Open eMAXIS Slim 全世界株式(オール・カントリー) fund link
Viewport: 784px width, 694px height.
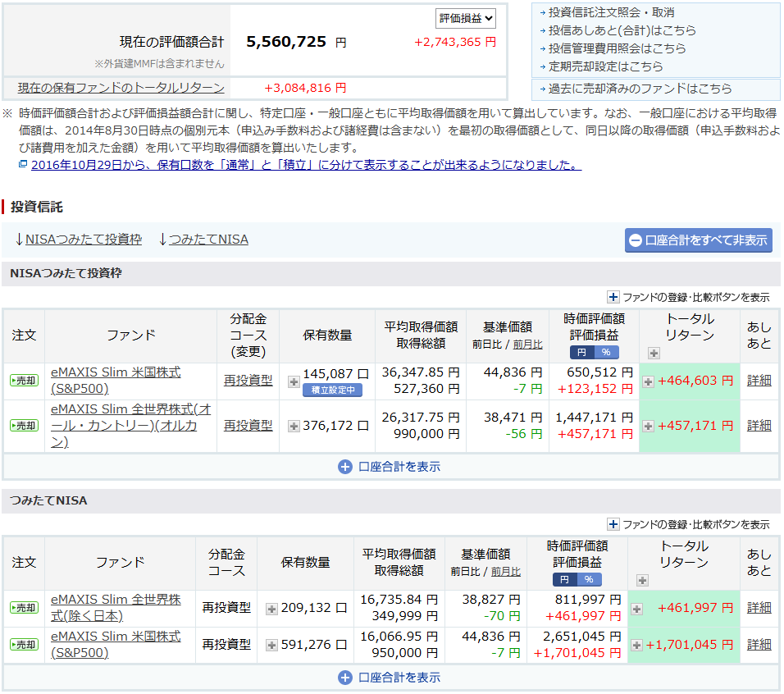click(x=130, y=426)
